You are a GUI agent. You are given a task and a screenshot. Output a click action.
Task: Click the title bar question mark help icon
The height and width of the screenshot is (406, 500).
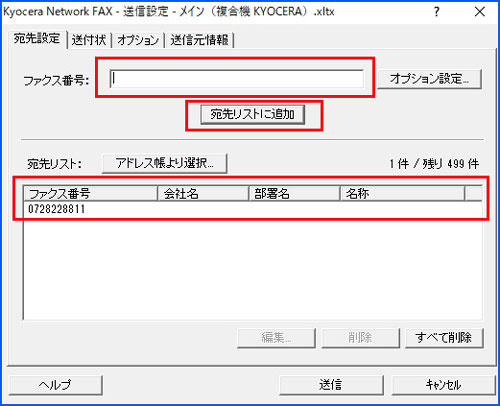coord(437,12)
